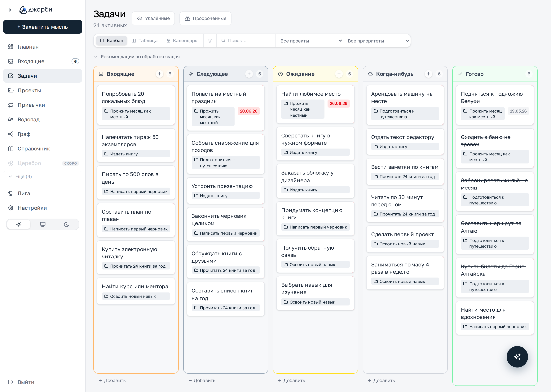Switch to light theme sun toggle

point(19,224)
